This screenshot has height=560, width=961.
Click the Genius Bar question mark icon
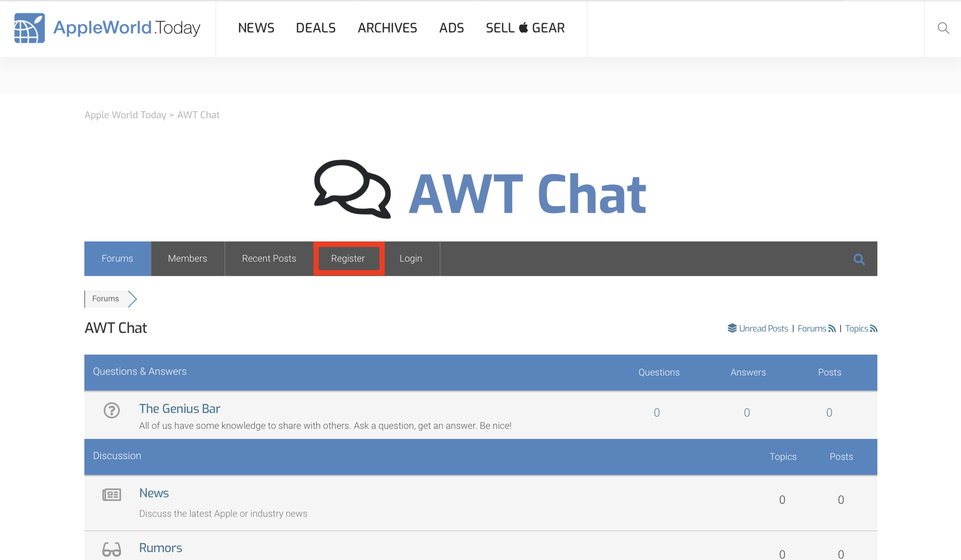tap(112, 411)
